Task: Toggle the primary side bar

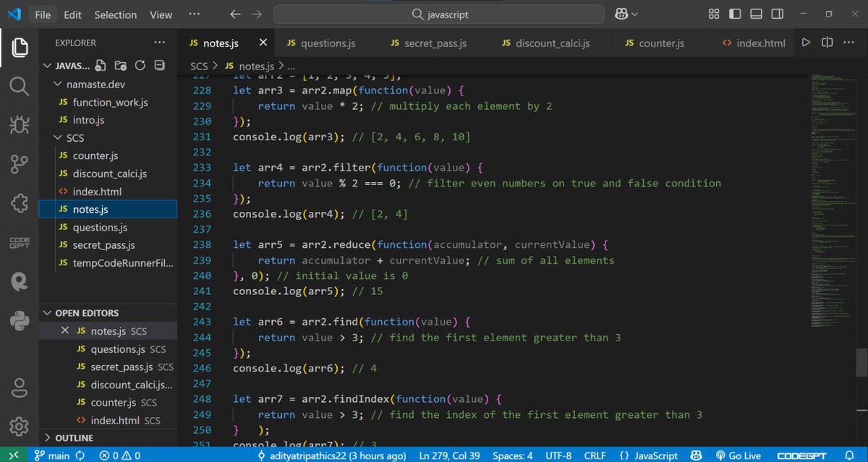Action: point(735,14)
